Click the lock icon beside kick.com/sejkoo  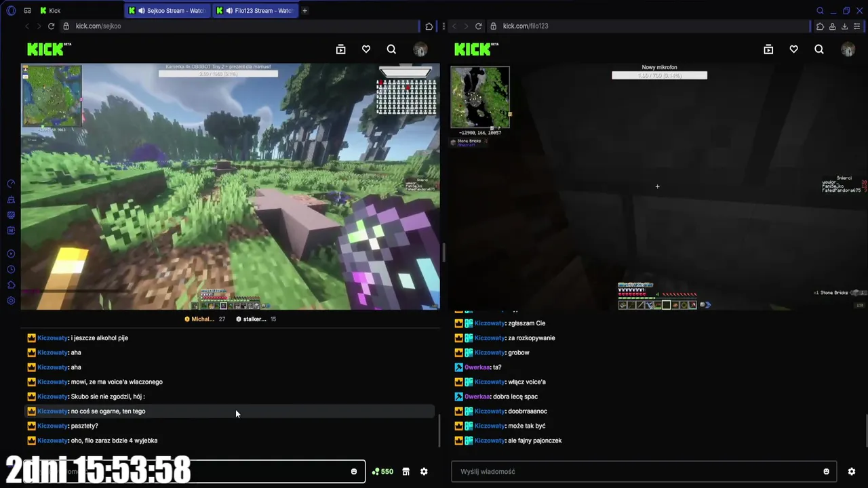click(66, 26)
